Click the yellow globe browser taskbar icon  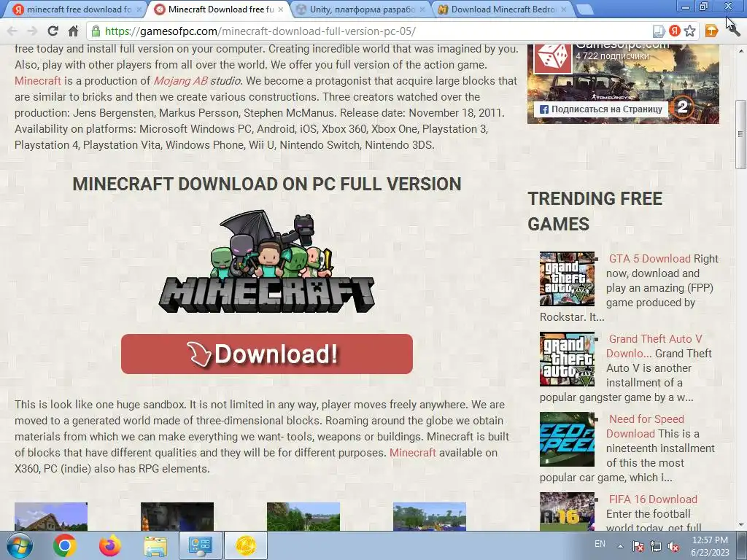(x=246, y=545)
